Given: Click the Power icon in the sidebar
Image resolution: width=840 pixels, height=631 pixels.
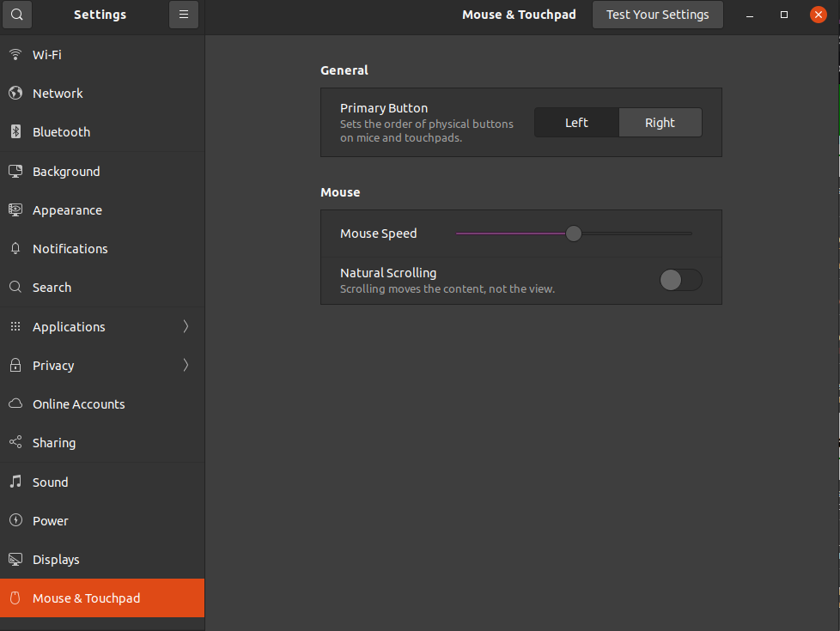Looking at the screenshot, I should pyautogui.click(x=15, y=520).
